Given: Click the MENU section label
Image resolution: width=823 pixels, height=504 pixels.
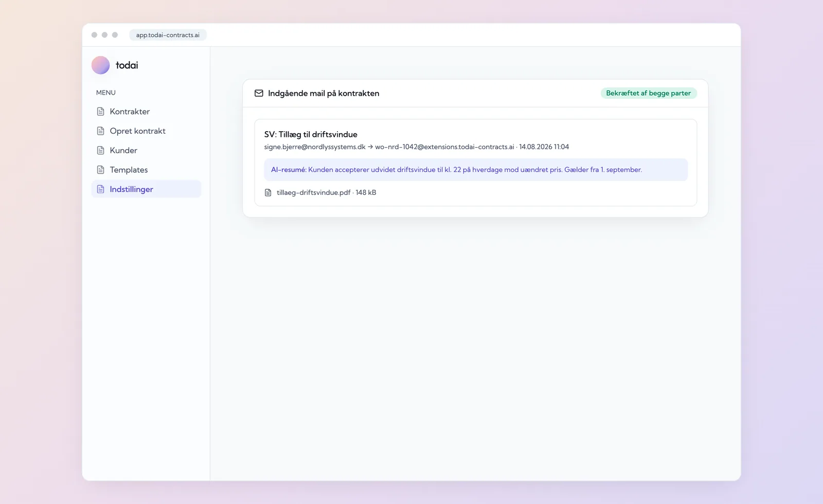Looking at the screenshot, I should point(106,93).
